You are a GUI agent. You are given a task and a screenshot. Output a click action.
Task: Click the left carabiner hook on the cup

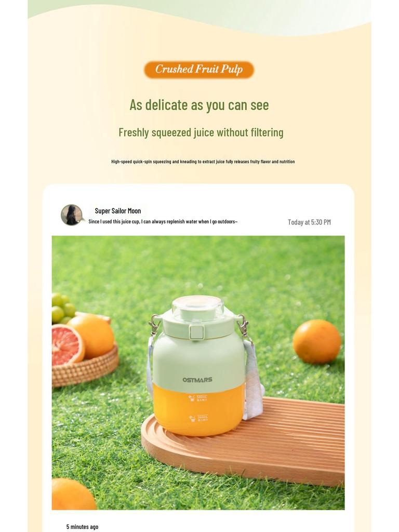pyautogui.click(x=154, y=324)
